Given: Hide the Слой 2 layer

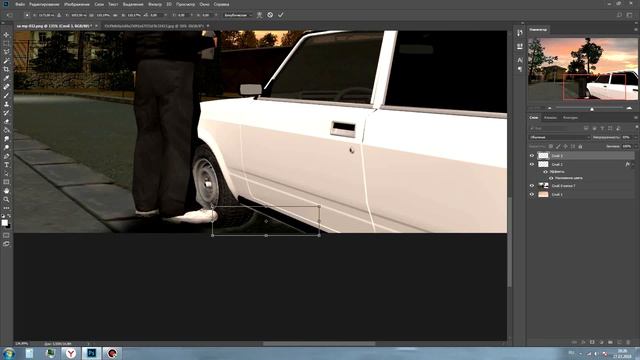Looking at the screenshot, I should pyautogui.click(x=532, y=164).
